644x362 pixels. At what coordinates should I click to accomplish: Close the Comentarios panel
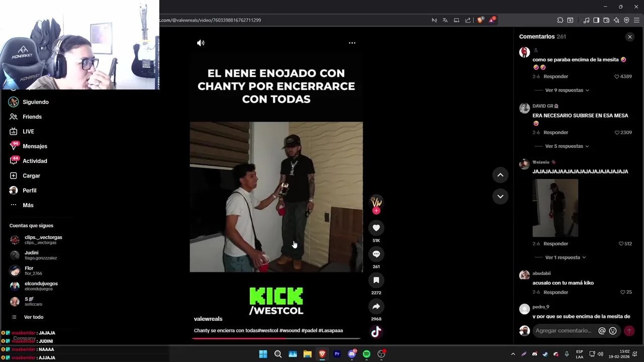coord(629,37)
